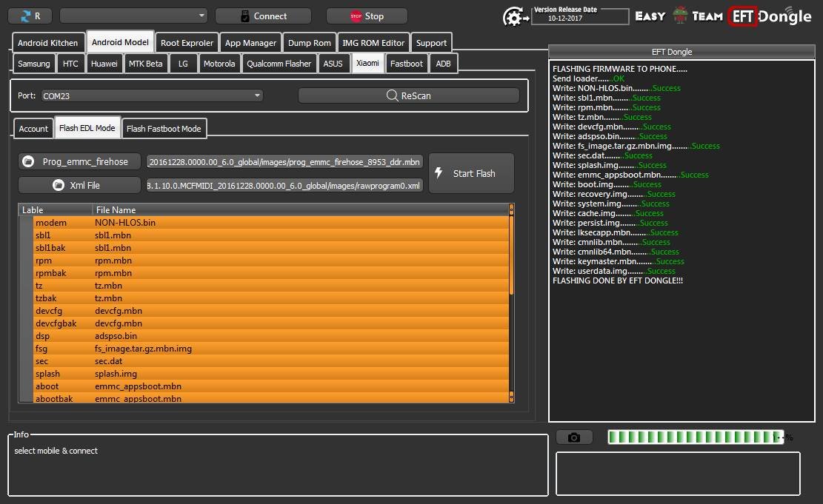Click the ReScan button

click(x=408, y=95)
